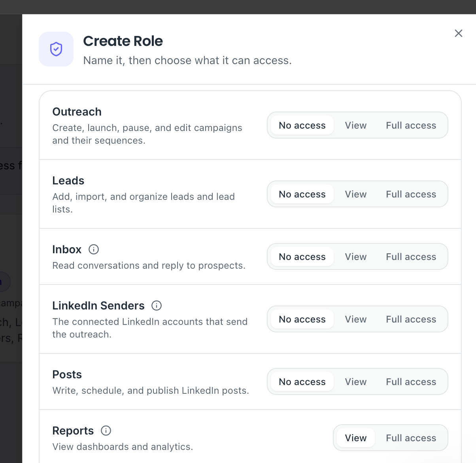Choose View for LinkedIn Senders
Image resolution: width=476 pixels, height=463 pixels.
tap(356, 319)
